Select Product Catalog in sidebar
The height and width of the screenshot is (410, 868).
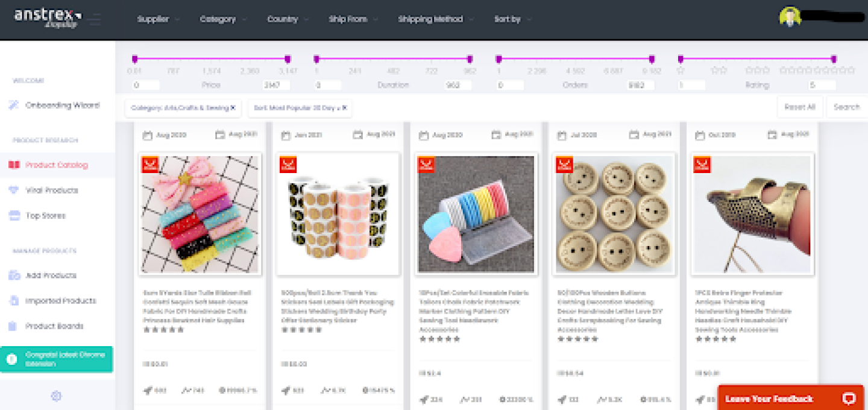[x=57, y=165]
